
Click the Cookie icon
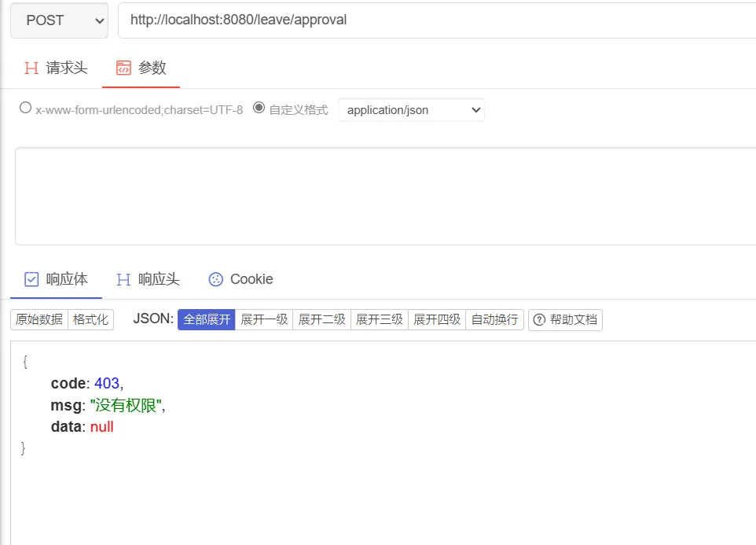tap(215, 279)
